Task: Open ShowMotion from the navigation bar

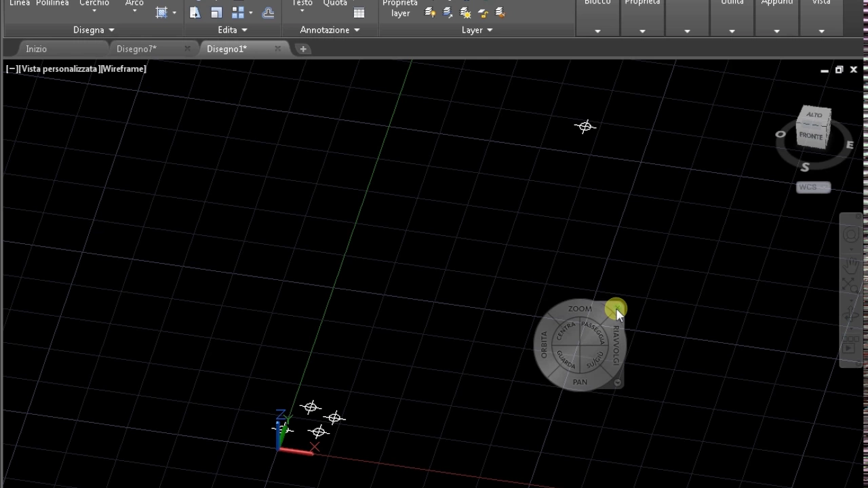Action: pos(850,344)
